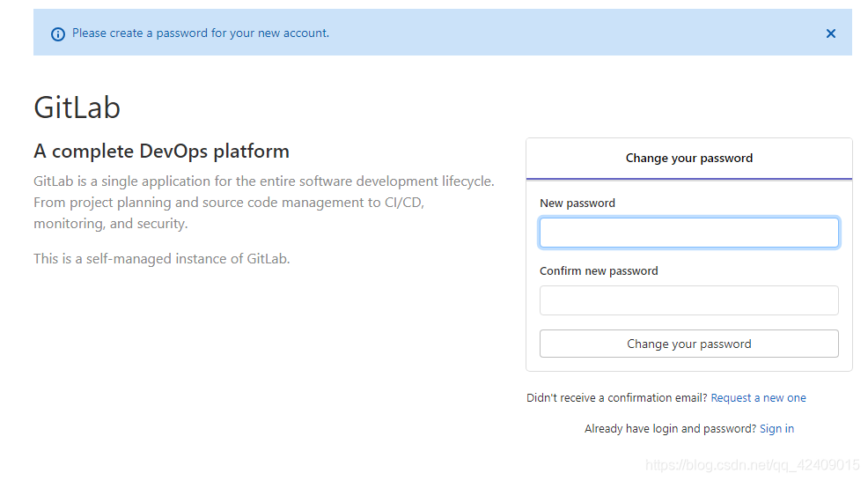868x481 pixels.
Task: Click the 'A complete DevOps platform' heading
Action: pyautogui.click(x=161, y=151)
